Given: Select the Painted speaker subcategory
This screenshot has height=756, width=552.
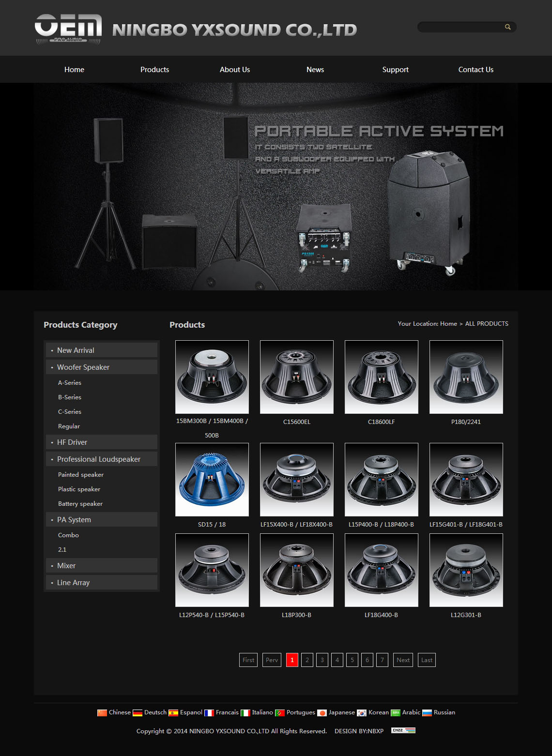Looking at the screenshot, I should [81, 474].
